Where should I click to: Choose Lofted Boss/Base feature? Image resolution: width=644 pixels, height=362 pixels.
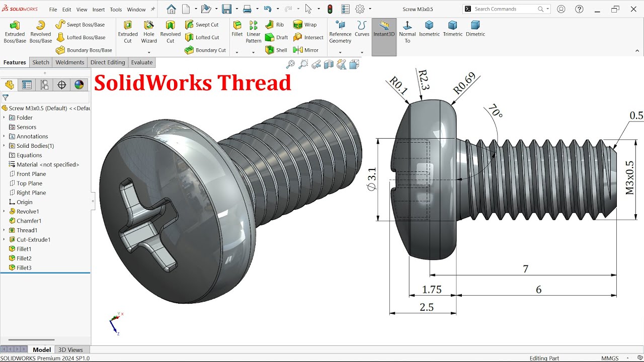[80, 37]
